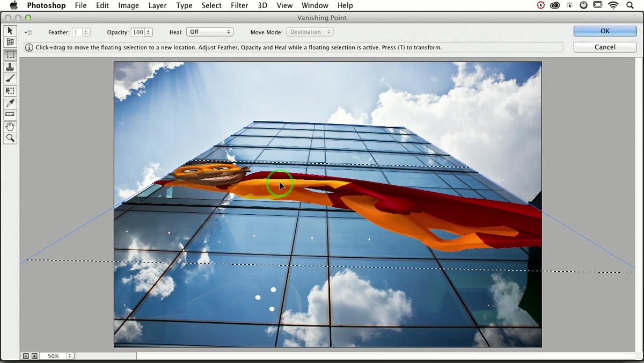Click the zoom out minus button
The width and height of the screenshot is (644, 363).
(x=26, y=356)
